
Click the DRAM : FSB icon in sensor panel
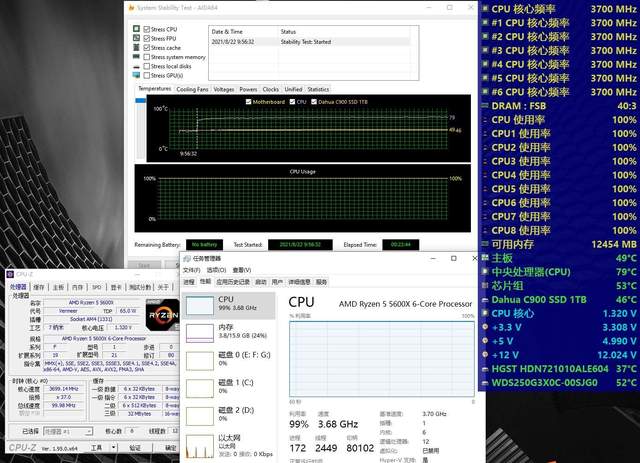click(x=485, y=105)
